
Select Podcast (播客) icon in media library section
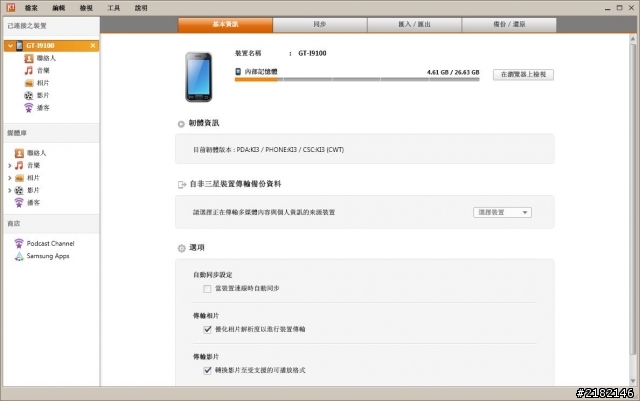pyautogui.click(x=19, y=203)
